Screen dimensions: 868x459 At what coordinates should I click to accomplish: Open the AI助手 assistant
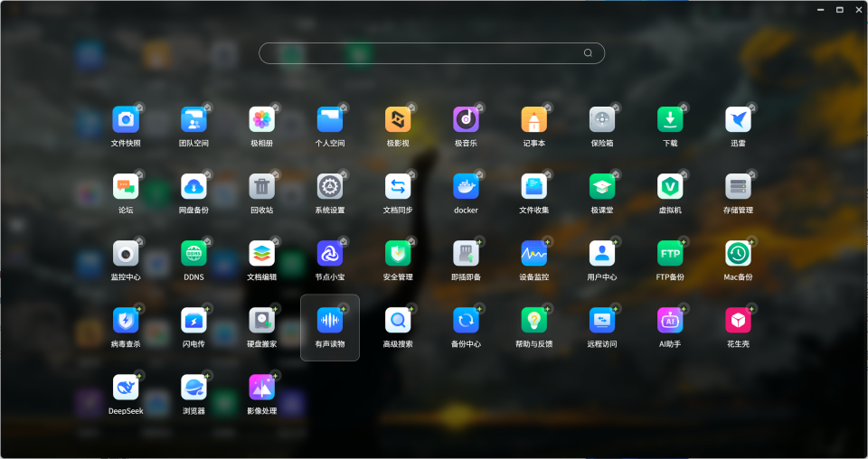coord(670,321)
